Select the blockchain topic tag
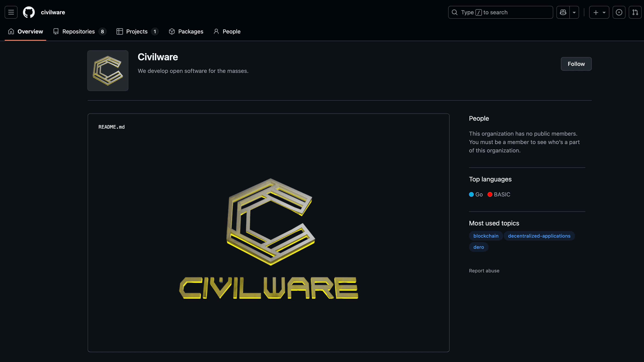 coord(486,236)
